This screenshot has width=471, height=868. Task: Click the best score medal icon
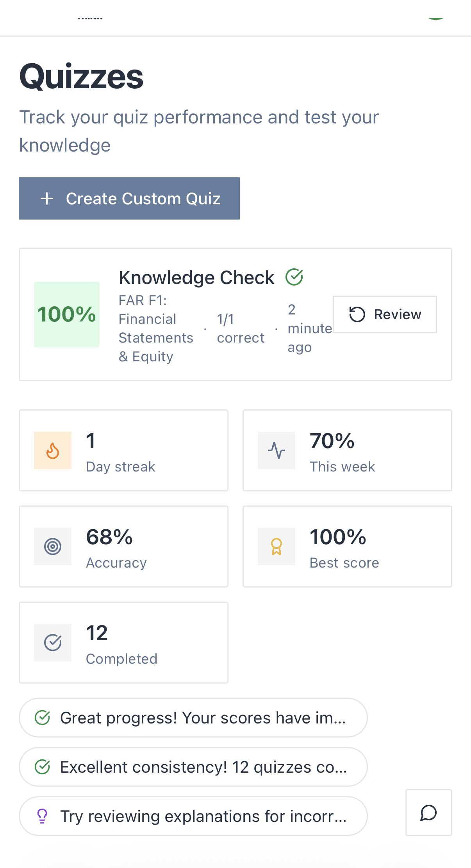coord(276,547)
